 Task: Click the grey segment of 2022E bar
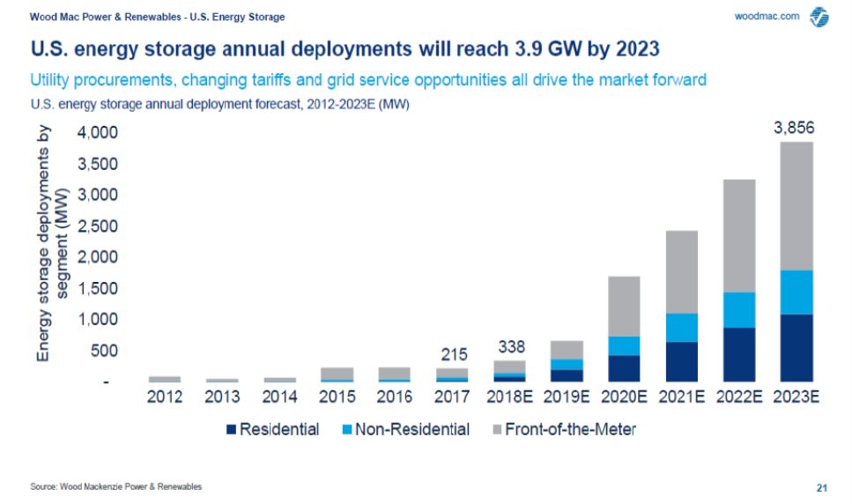[x=739, y=236]
